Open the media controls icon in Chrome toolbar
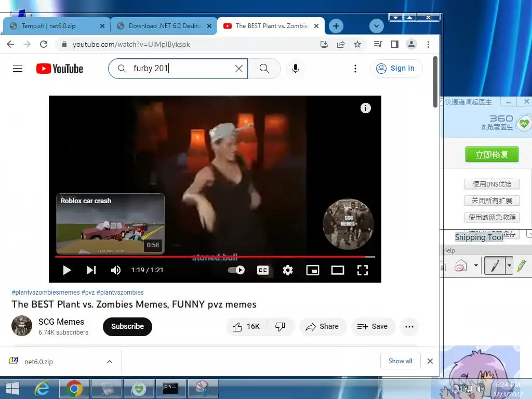This screenshot has width=532, height=399. coord(378,44)
